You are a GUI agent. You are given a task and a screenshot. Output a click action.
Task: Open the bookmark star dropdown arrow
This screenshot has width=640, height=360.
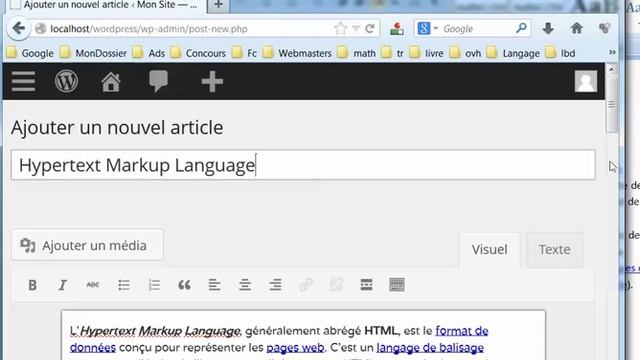click(x=356, y=29)
